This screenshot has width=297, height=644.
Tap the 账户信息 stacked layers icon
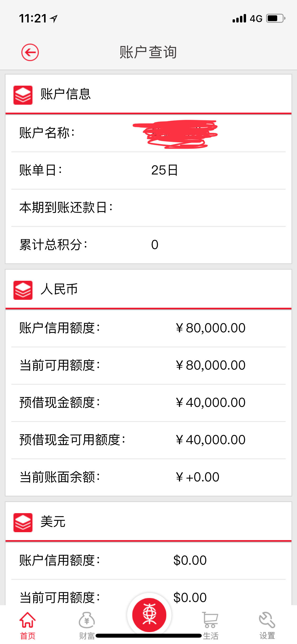(23, 95)
